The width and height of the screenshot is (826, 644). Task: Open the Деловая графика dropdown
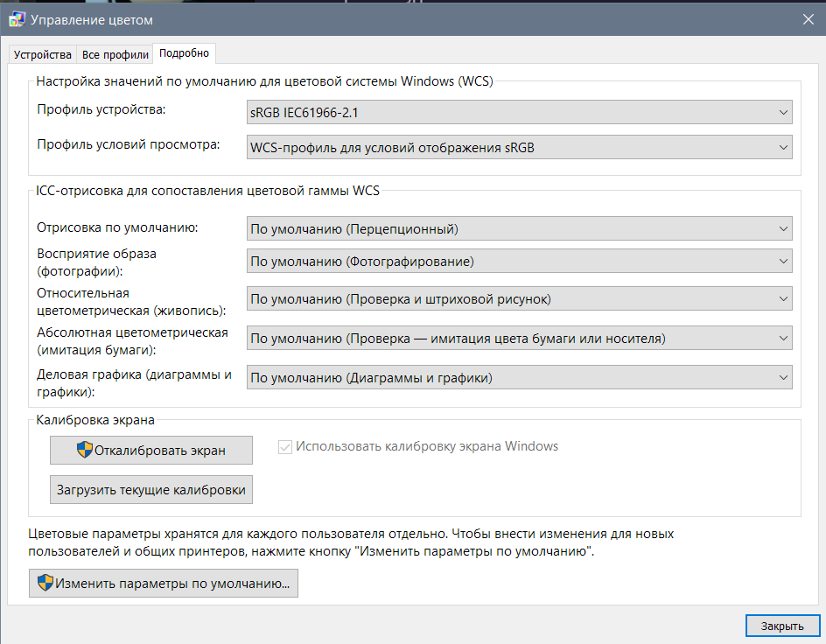point(520,378)
